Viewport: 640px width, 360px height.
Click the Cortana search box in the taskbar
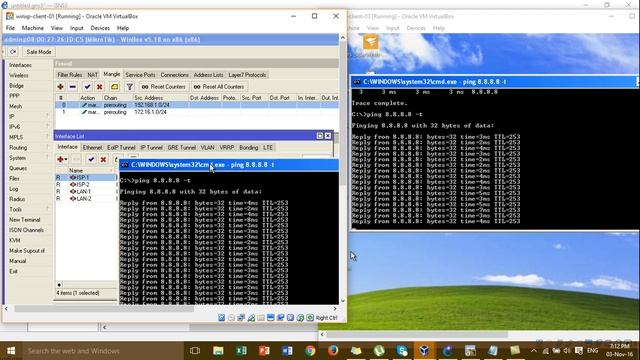point(102,351)
